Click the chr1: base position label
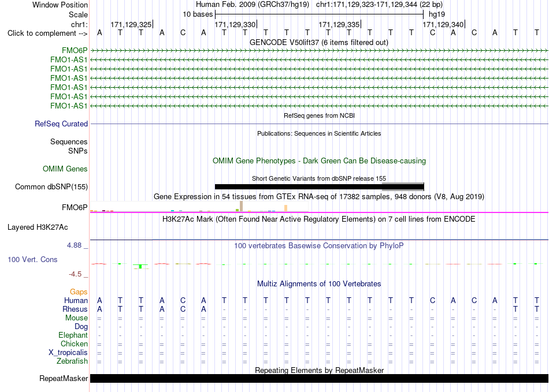 click(80, 24)
